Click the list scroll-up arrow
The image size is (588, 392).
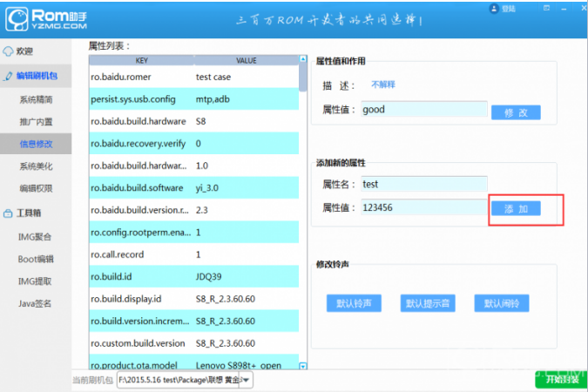coord(303,59)
